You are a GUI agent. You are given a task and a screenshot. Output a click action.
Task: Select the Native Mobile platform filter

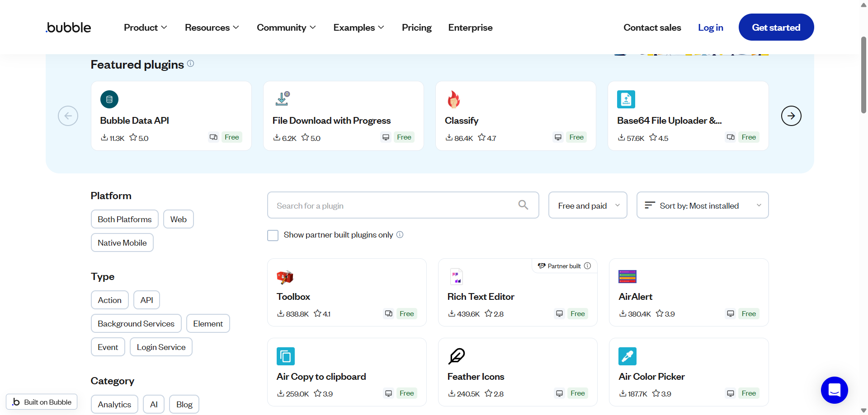122,242
